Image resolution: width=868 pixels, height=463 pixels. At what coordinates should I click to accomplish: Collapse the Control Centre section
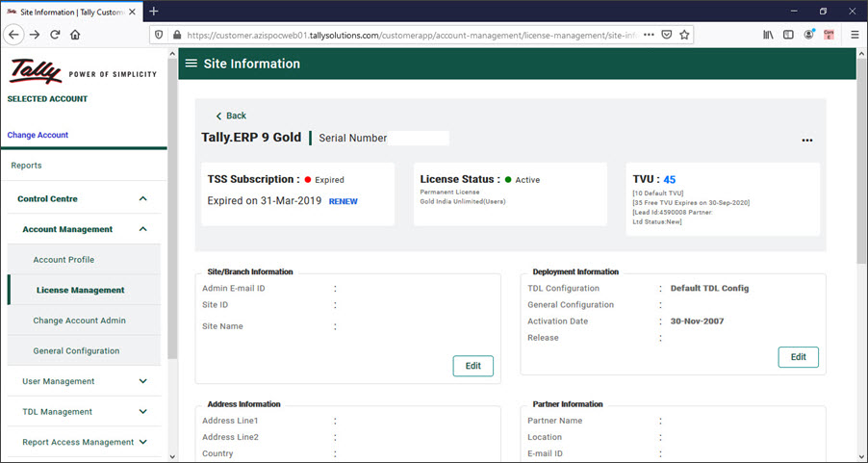click(x=142, y=198)
